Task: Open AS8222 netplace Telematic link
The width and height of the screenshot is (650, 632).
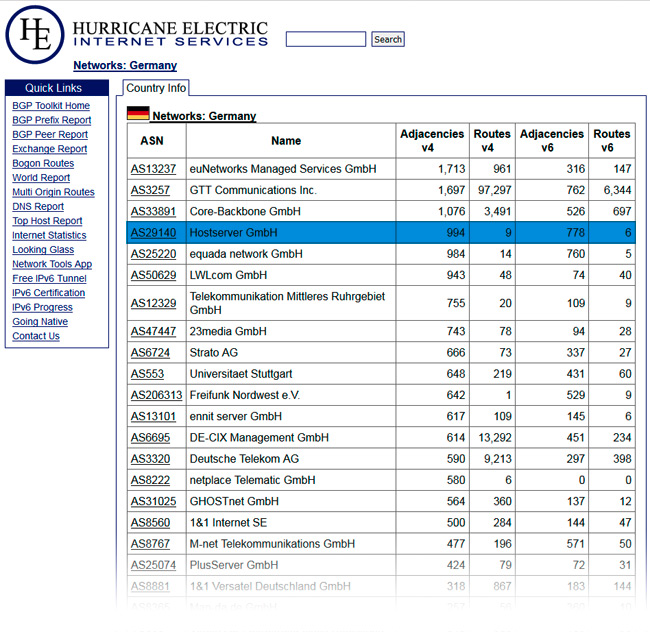Action: tap(150, 480)
